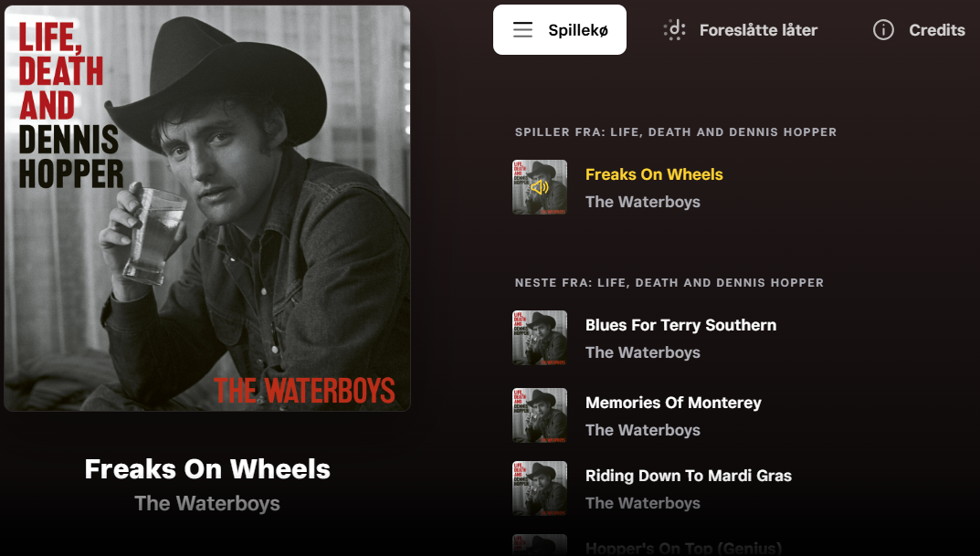
Task: Select Freaks On Wheels in the queue
Action: coord(654,174)
